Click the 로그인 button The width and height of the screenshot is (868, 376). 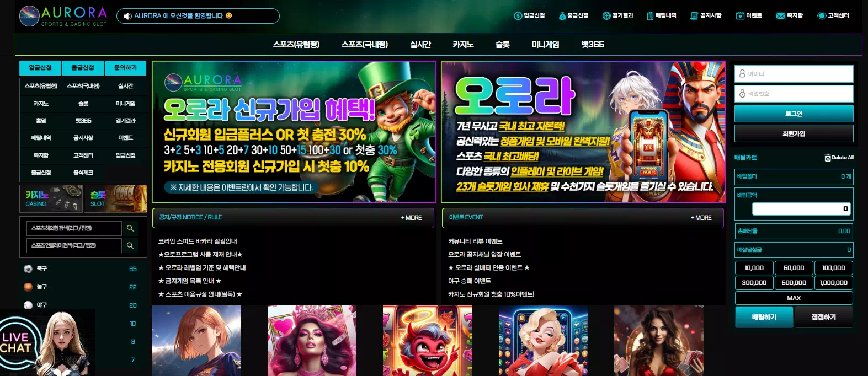click(x=794, y=114)
